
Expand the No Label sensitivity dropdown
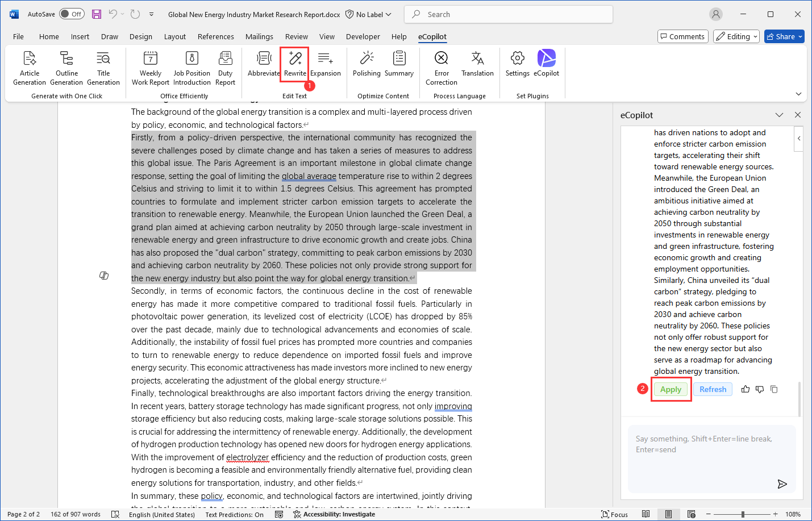369,14
